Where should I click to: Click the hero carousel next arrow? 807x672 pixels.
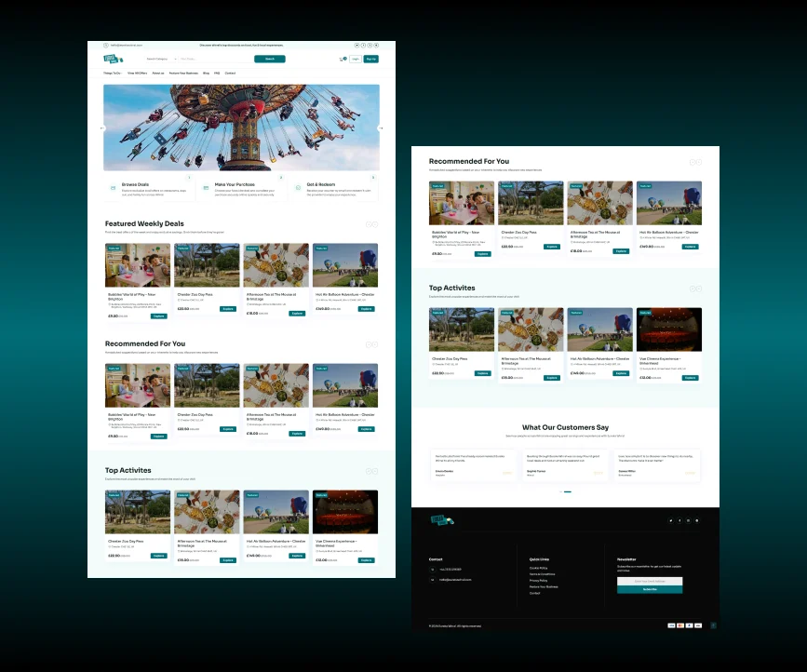tap(381, 128)
